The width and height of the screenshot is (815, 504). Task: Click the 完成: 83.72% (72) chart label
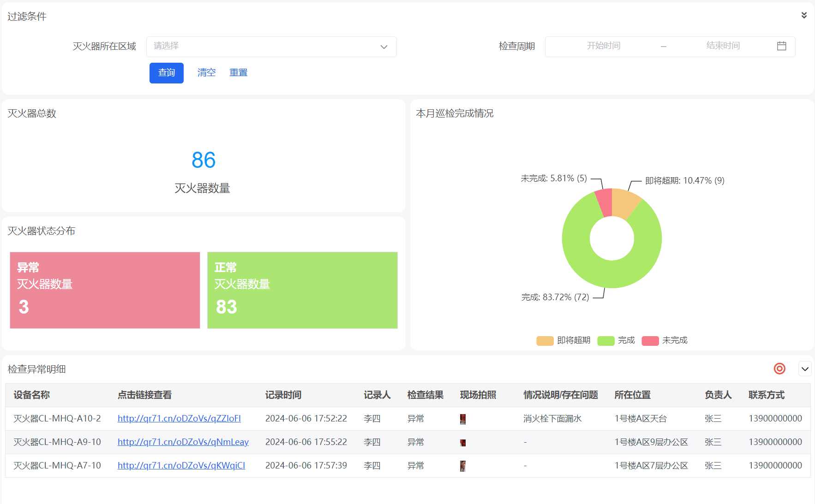tap(555, 297)
